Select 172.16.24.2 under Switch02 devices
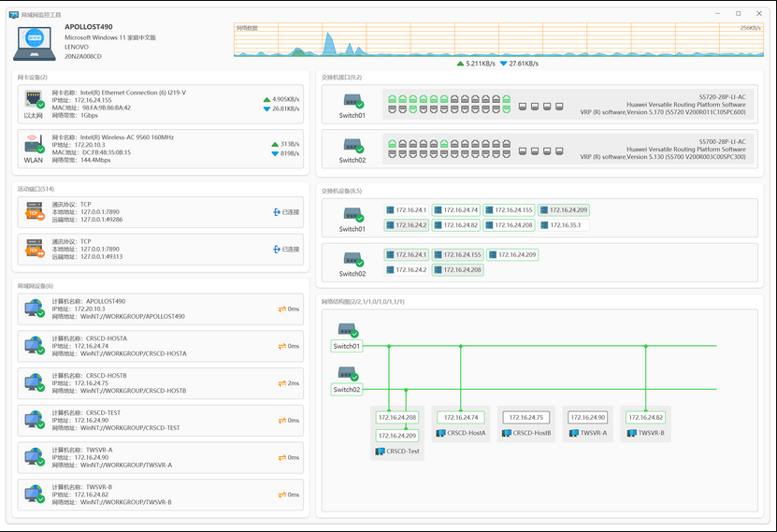Screen dimensions: 777x532 pos(407,270)
